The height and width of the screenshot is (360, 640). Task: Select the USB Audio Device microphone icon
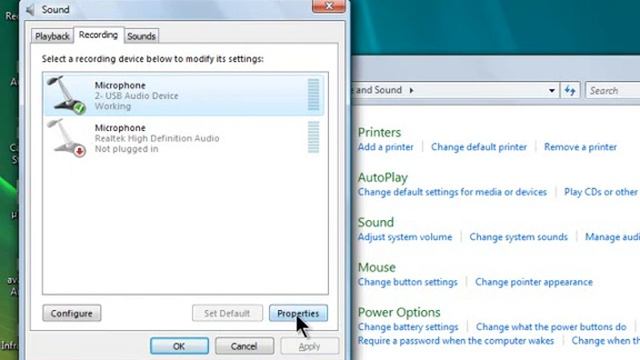pyautogui.click(x=66, y=95)
